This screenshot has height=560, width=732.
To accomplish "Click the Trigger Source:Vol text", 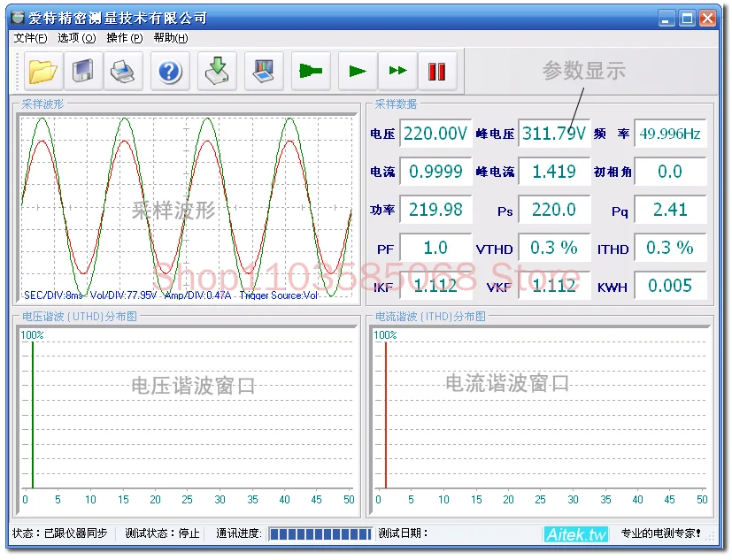I will coord(279,295).
